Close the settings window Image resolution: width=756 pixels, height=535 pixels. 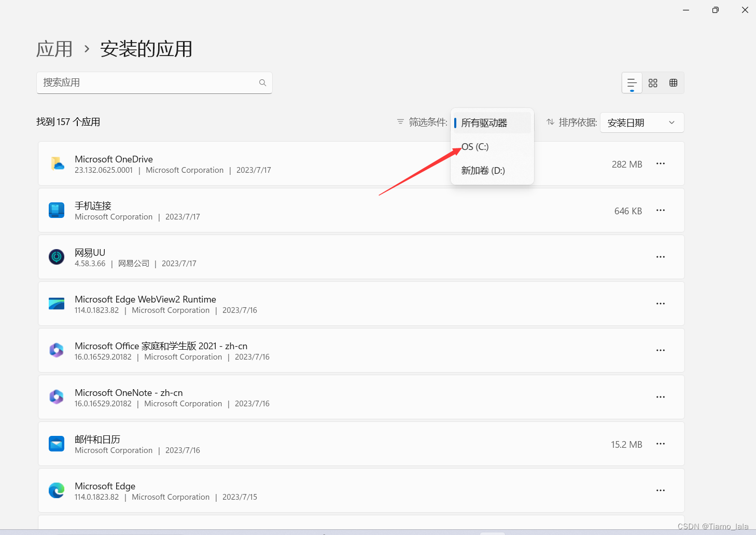[745, 10]
